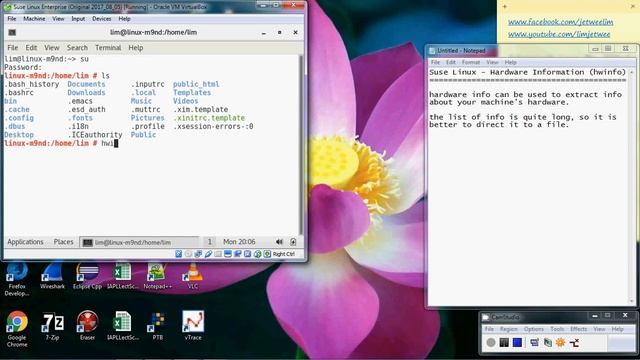Click the VirtualBox display indicator icon

228,254
